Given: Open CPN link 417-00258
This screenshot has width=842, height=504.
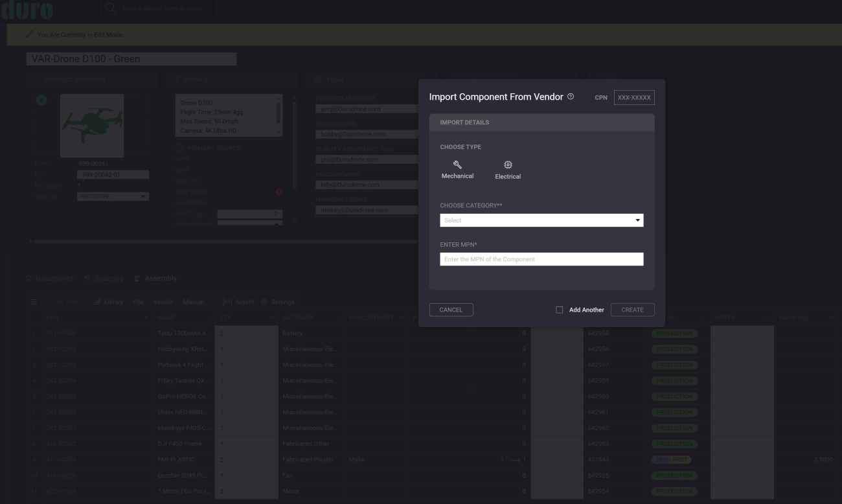Looking at the screenshot, I should (x=61, y=459).
